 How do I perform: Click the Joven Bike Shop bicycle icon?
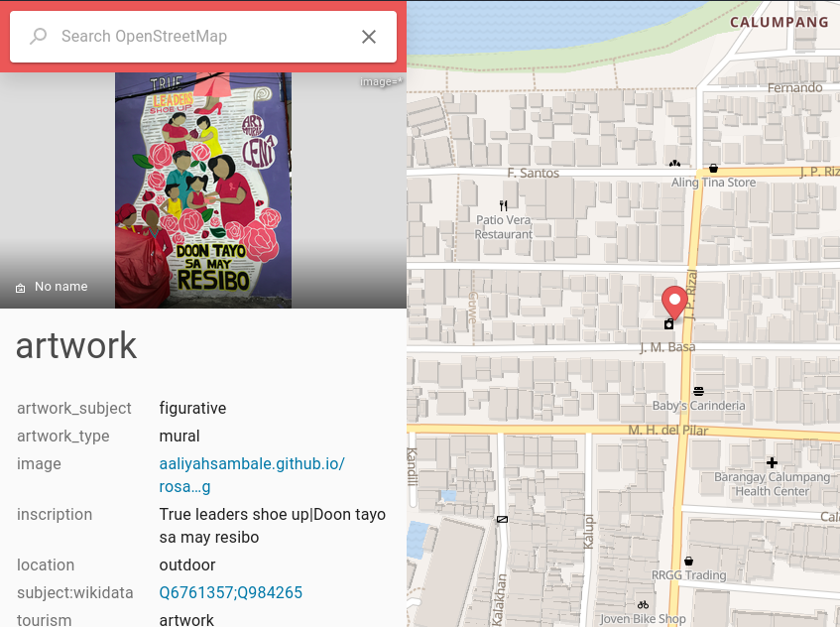(643, 605)
